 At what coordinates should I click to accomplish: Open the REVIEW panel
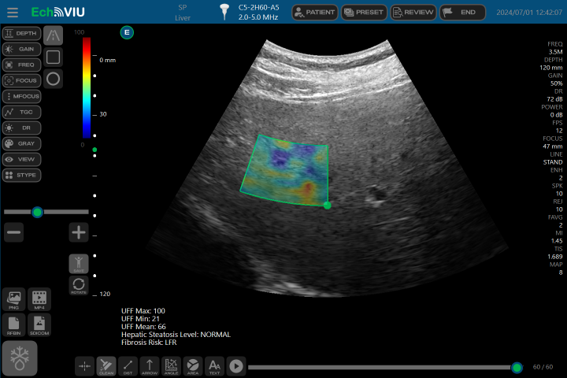point(413,12)
